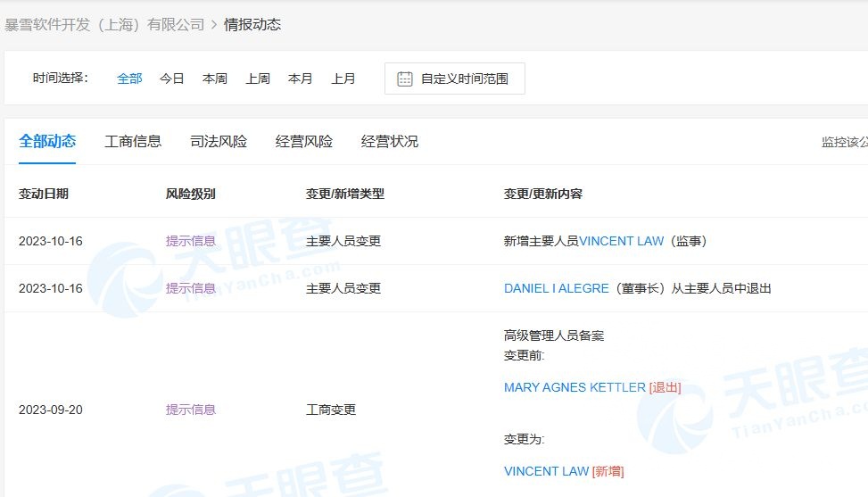
Task: Click 变更/更新内容 column header
Action: pos(543,194)
